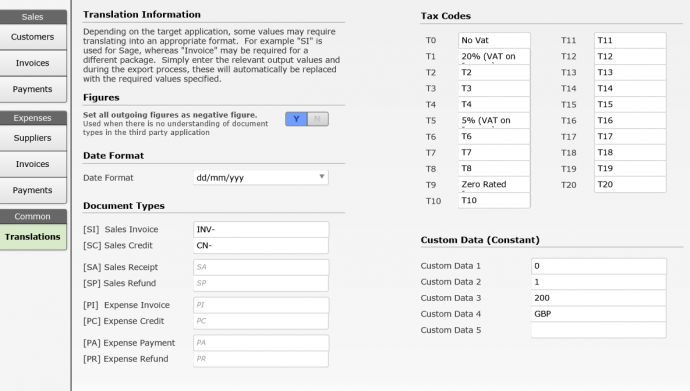Edit the T14 tax code field

[x=630, y=88]
